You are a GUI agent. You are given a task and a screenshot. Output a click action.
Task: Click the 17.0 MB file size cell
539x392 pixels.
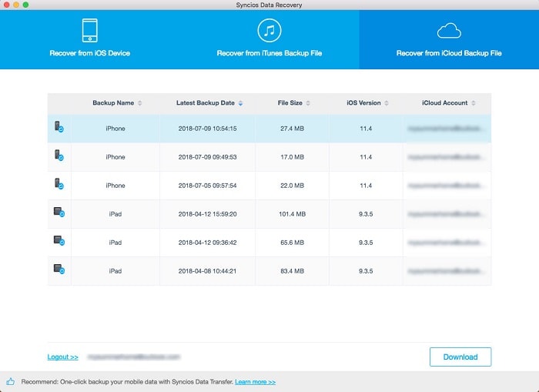292,157
